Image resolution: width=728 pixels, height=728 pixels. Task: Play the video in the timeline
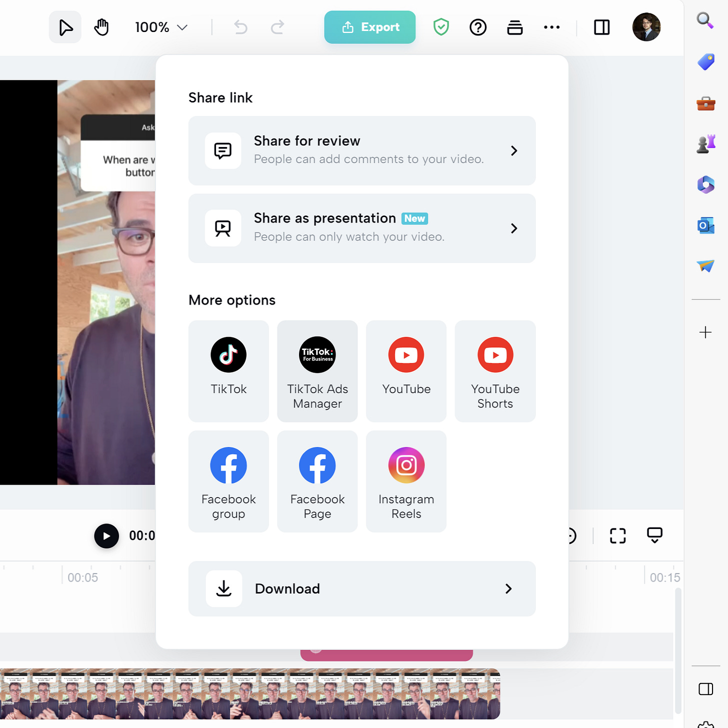coord(106,536)
